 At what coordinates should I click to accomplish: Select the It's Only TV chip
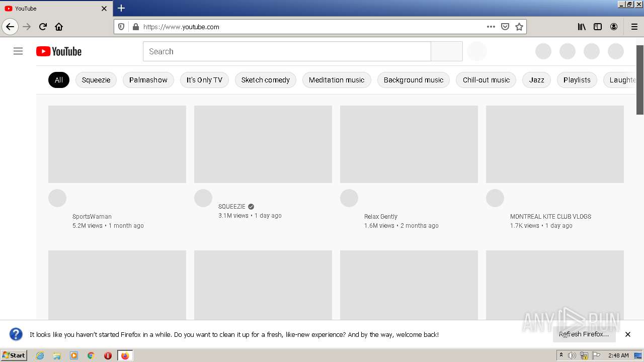coord(204,80)
